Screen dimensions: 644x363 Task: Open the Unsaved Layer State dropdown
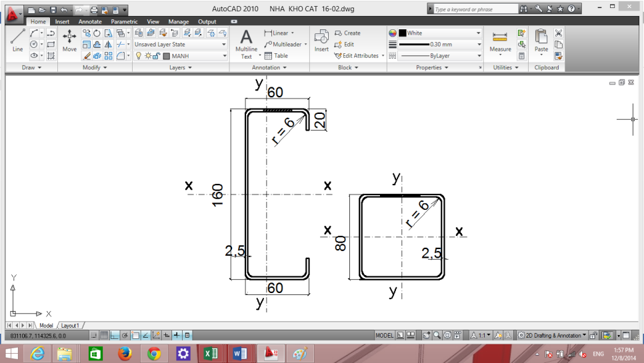[180, 45]
